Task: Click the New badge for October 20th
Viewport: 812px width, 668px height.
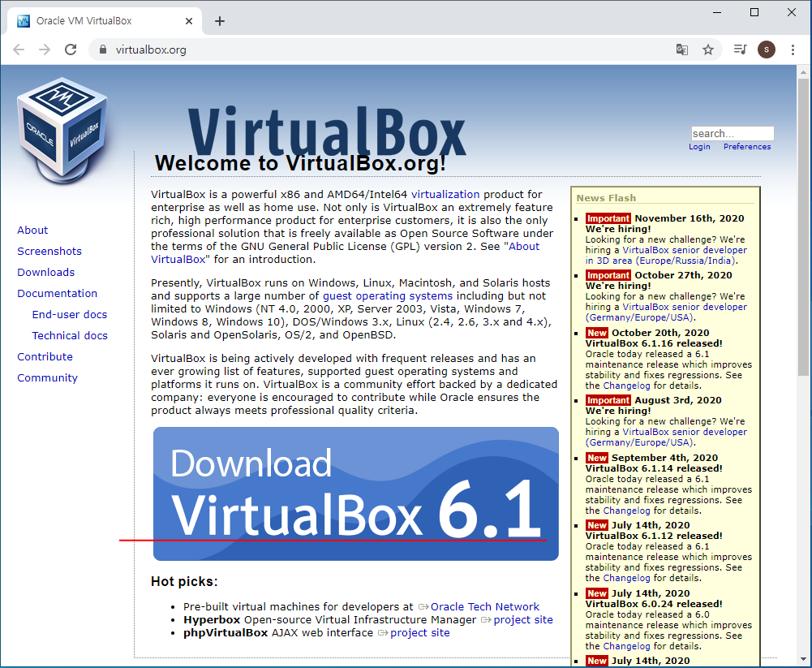Action: (x=596, y=333)
